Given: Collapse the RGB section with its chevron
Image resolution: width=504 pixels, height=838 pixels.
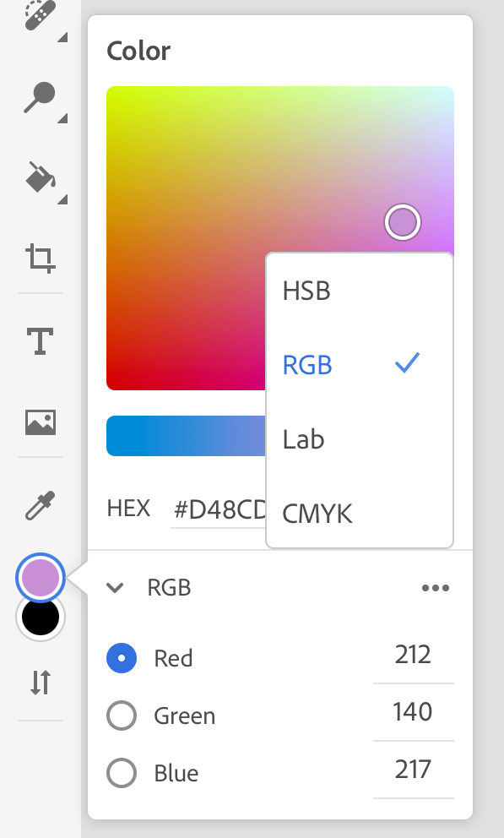Looking at the screenshot, I should [x=116, y=587].
